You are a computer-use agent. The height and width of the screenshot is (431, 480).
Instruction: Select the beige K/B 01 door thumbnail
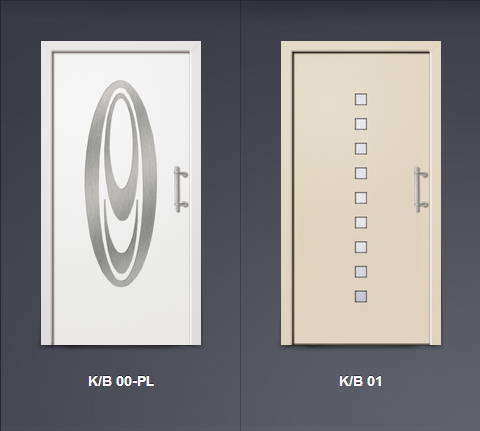(361, 193)
